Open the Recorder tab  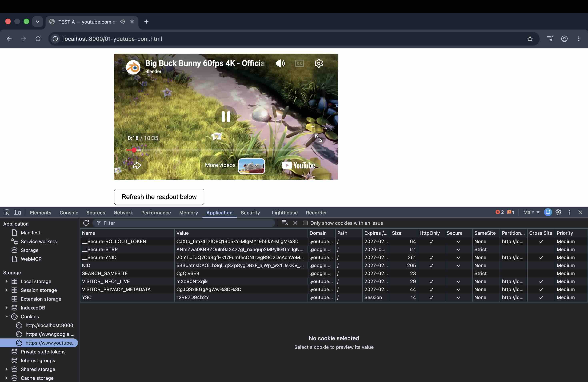pos(316,212)
